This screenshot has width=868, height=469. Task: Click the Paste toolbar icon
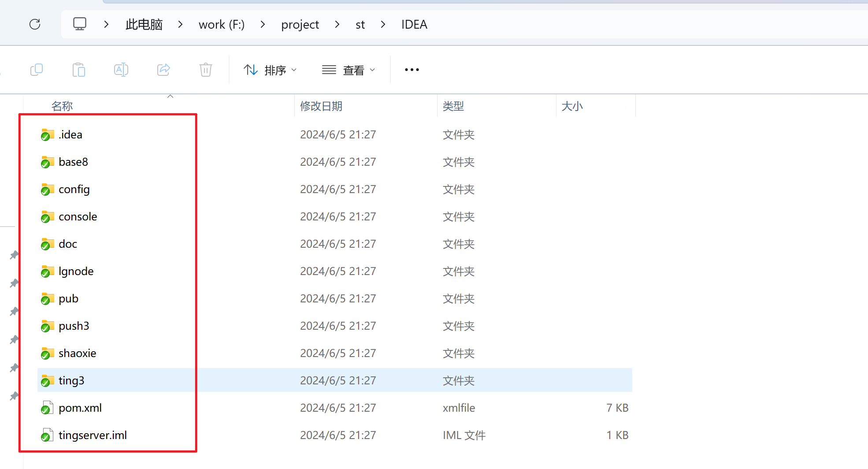(x=79, y=70)
